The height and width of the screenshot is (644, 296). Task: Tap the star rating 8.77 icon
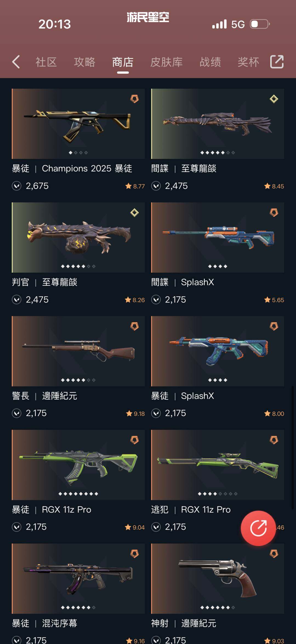[x=128, y=186]
